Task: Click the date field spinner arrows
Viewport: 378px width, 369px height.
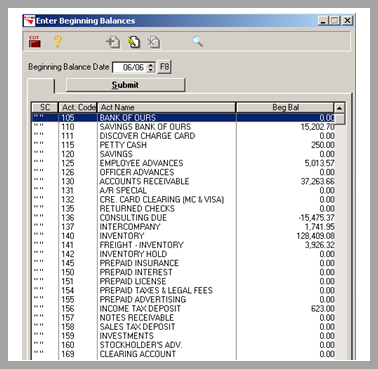Action: point(151,67)
